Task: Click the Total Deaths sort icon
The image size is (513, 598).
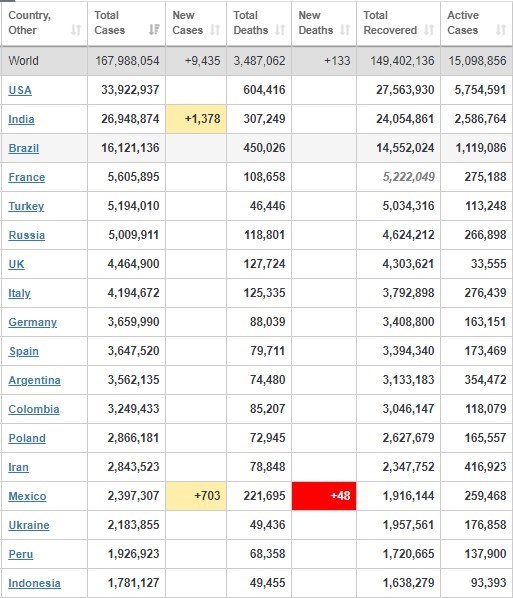Action: tap(280, 30)
